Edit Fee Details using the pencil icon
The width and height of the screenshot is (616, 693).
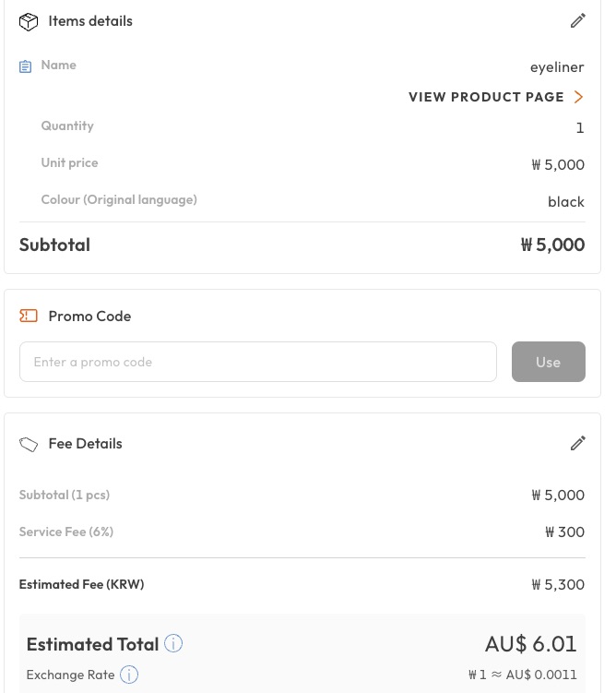578,444
